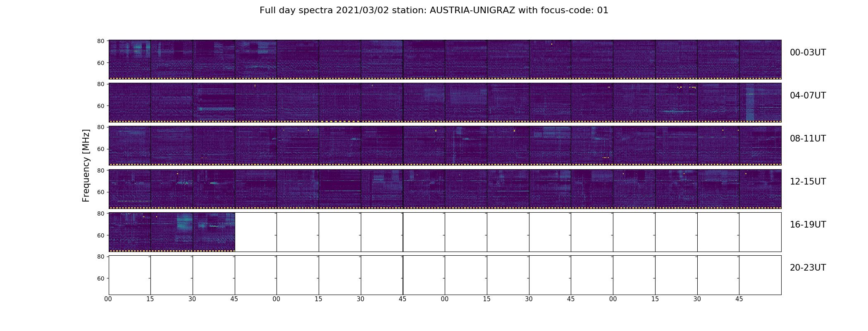Select the 'Frequency [MHz]' y-axis label
Viewport: 868px width, 331px height.
[x=86, y=165]
